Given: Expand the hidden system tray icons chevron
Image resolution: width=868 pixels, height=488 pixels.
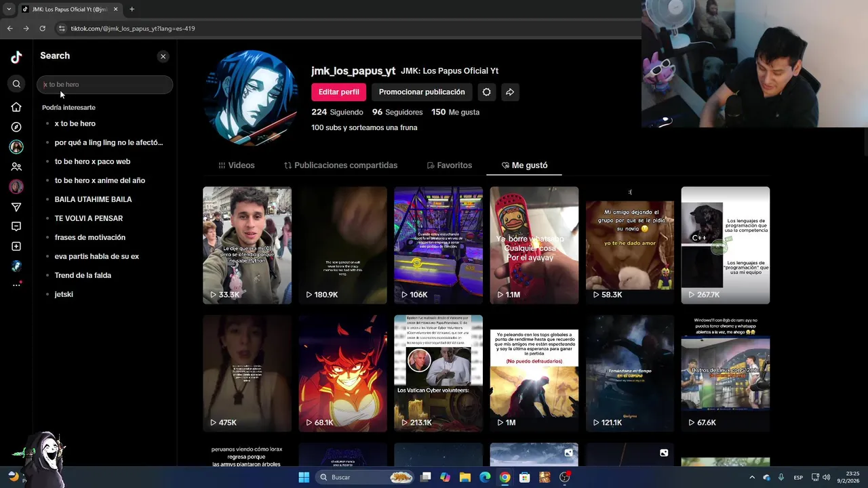Looking at the screenshot, I should [751, 477].
